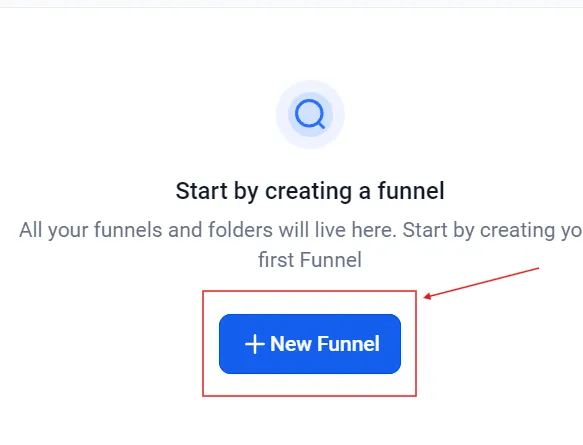Click the gray top border strip
Image resolution: width=583 pixels, height=445 pixels.
[x=292, y=4]
